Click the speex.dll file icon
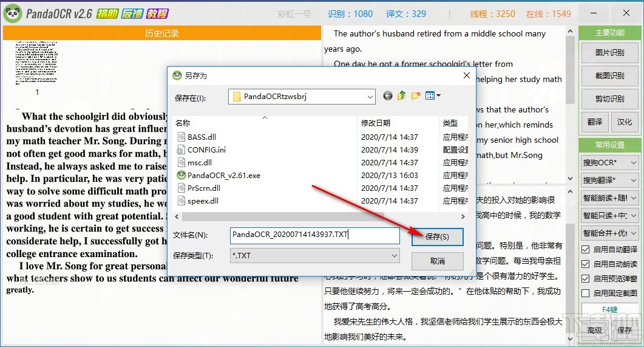Viewport: 644px width, 347px height. point(181,201)
